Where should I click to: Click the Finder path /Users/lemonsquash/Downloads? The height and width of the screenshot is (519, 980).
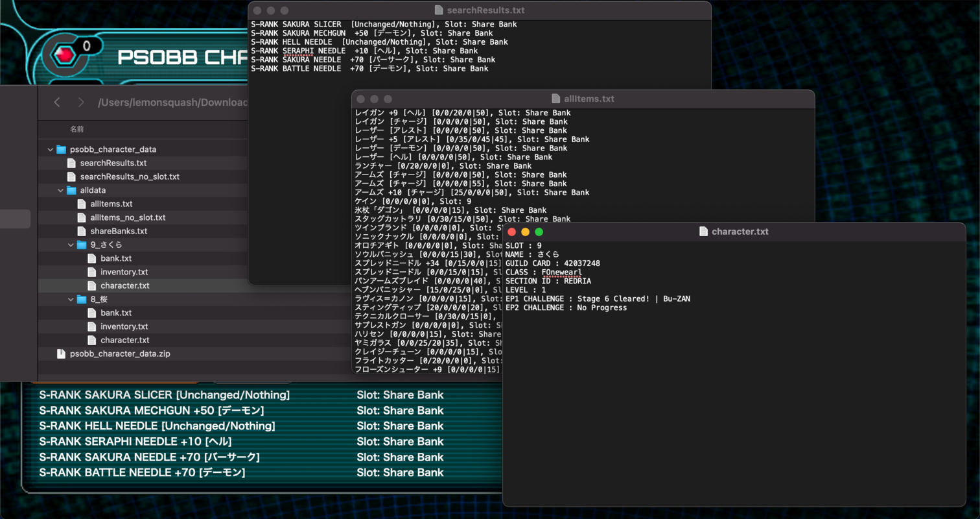(x=173, y=103)
